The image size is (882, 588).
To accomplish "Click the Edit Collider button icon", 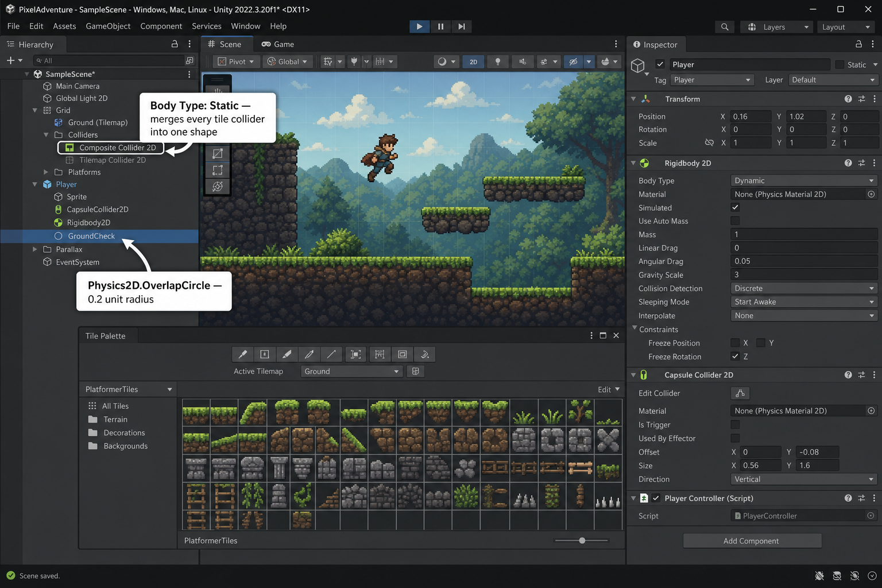I will pyautogui.click(x=740, y=393).
